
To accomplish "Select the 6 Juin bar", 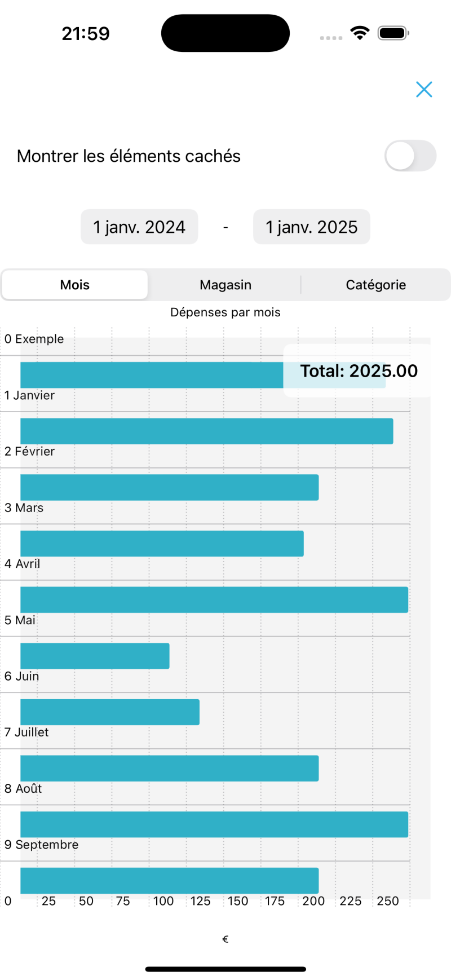I will coord(110,712).
